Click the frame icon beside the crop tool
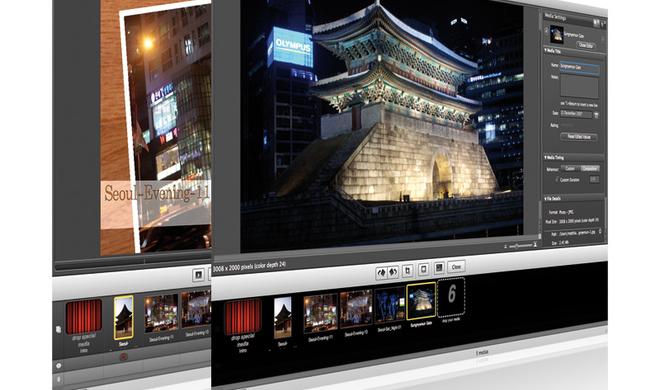660x390 pixels. point(423,269)
